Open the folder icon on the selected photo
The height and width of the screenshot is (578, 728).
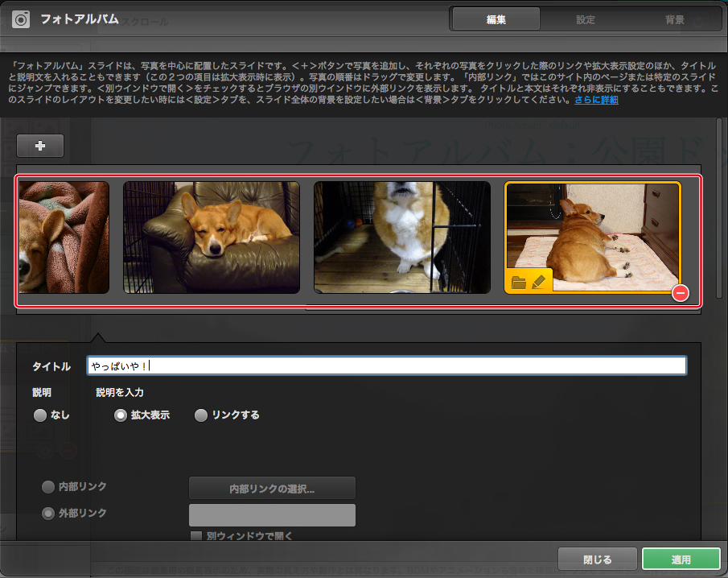coord(519,282)
